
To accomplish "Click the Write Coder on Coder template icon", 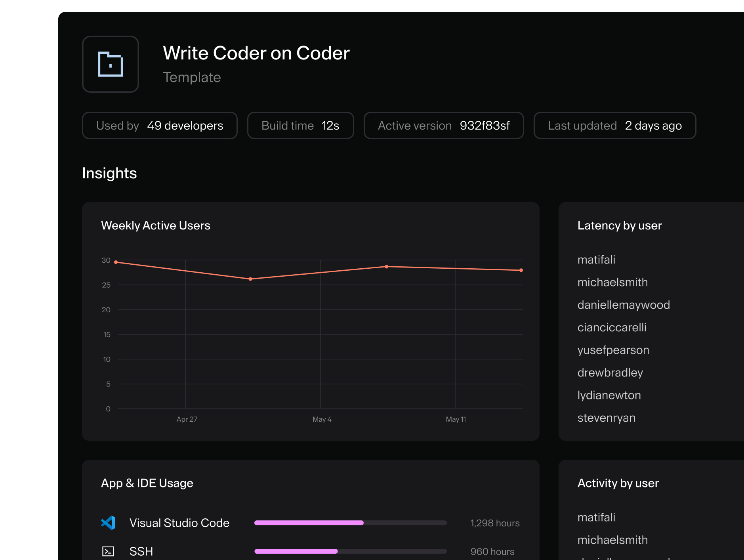I will 110,64.
